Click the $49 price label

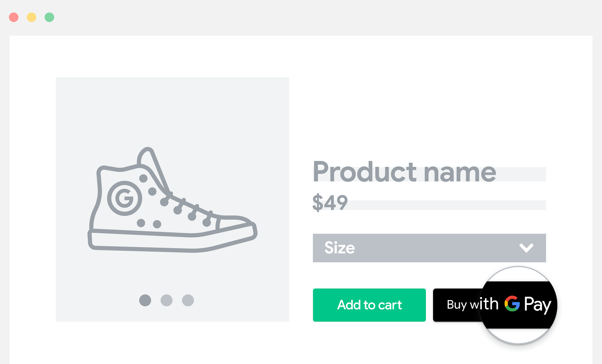(330, 203)
